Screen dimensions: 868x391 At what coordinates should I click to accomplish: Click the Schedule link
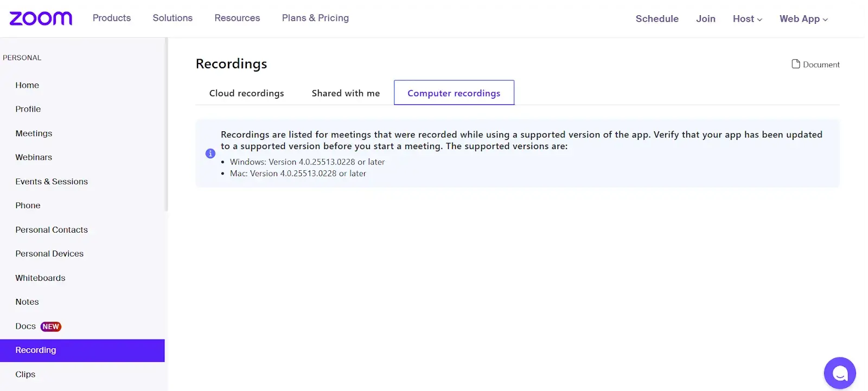pos(657,19)
